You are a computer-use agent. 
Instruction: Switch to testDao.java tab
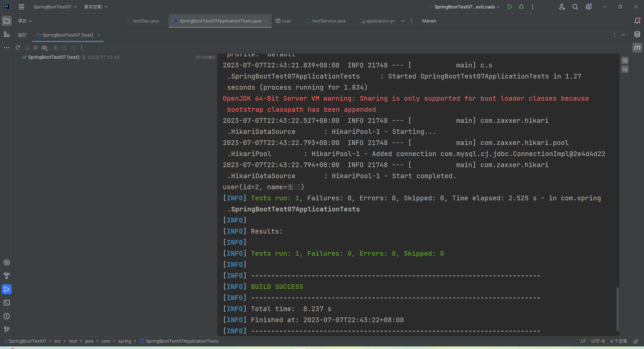click(x=143, y=21)
